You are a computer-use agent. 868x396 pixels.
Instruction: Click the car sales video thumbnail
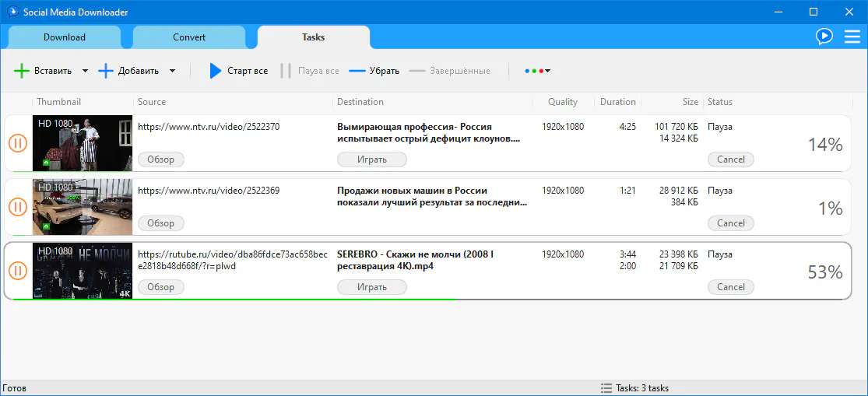[83, 207]
